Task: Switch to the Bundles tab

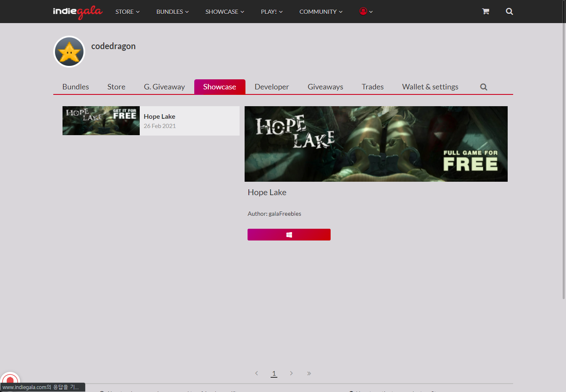Action: [x=76, y=87]
